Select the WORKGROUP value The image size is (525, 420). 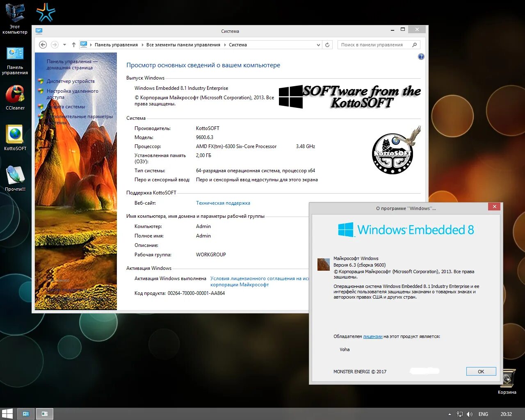coord(211,255)
